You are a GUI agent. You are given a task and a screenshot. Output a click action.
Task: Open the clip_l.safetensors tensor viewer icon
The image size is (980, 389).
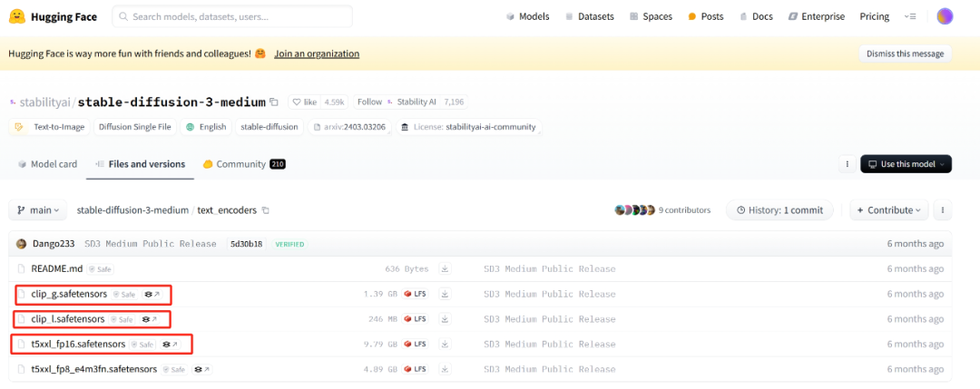coord(150,319)
